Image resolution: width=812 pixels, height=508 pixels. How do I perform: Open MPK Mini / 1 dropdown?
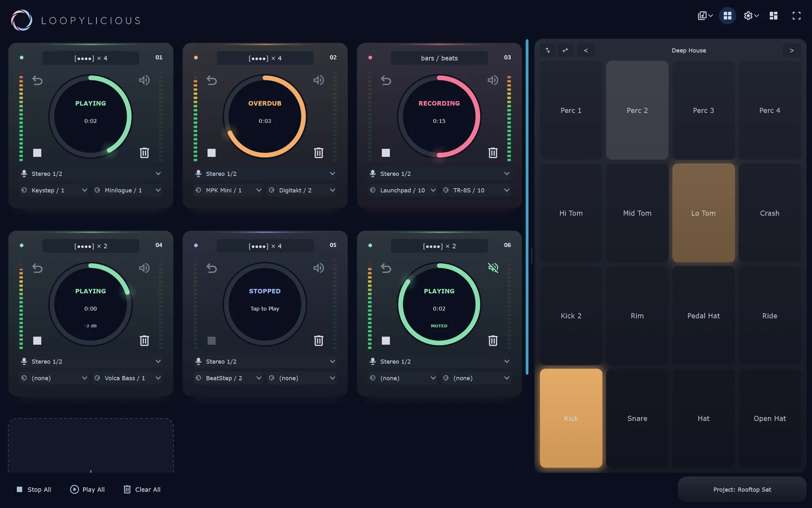pyautogui.click(x=228, y=190)
